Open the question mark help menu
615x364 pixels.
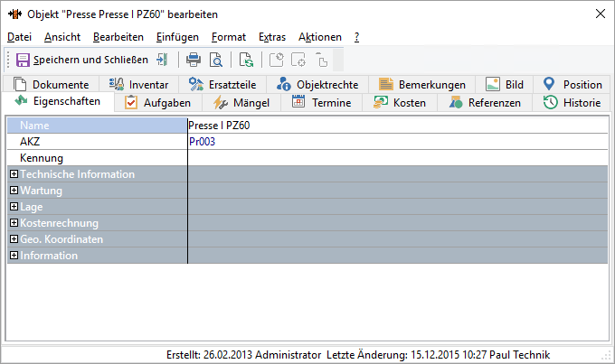[356, 37]
